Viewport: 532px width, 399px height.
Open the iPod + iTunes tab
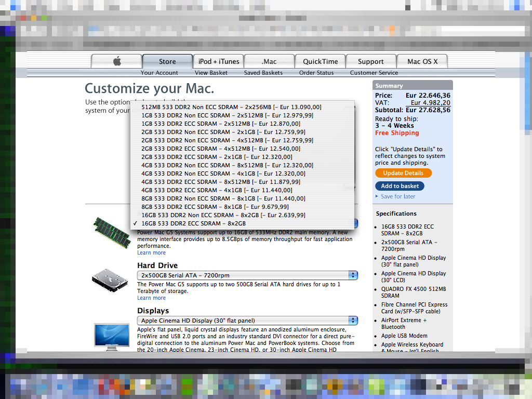pos(219,61)
